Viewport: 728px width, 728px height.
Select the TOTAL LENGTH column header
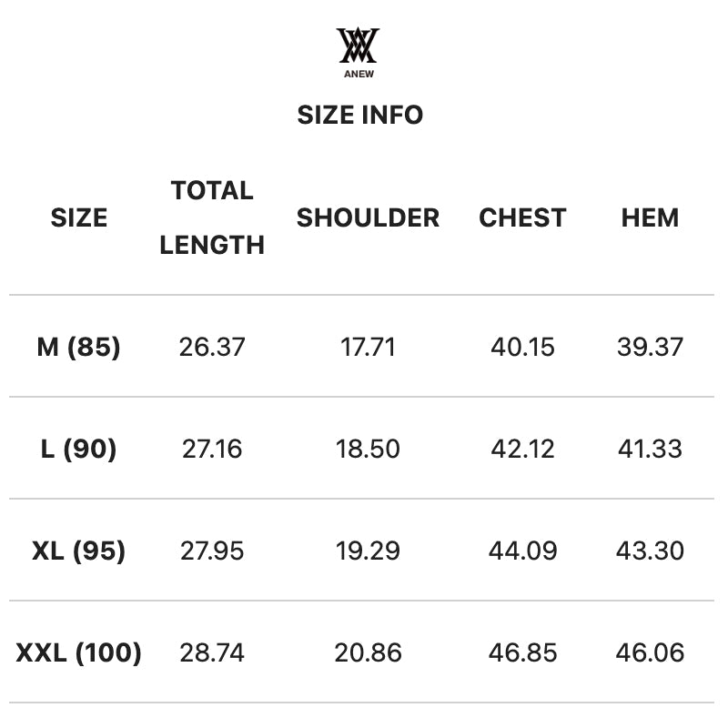[x=212, y=217]
